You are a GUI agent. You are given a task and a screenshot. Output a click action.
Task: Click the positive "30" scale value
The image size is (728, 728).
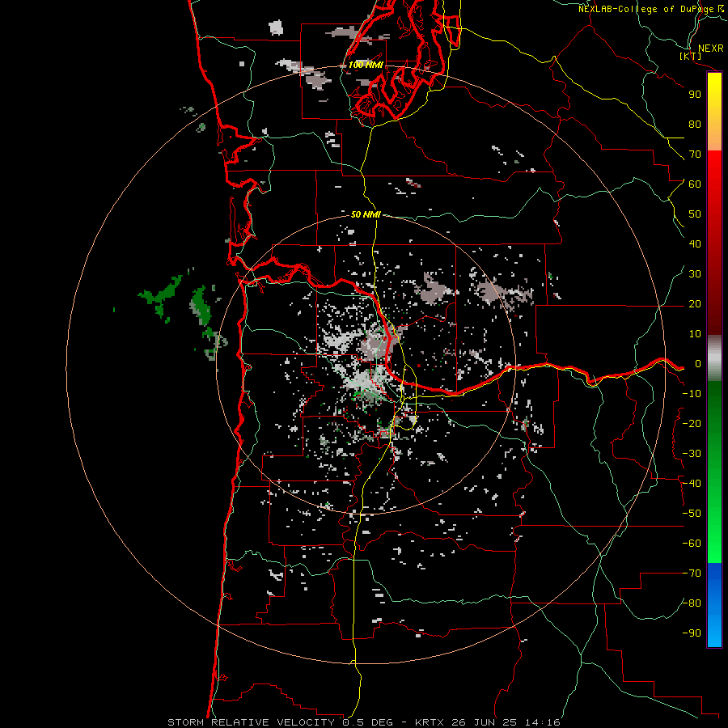pos(695,274)
